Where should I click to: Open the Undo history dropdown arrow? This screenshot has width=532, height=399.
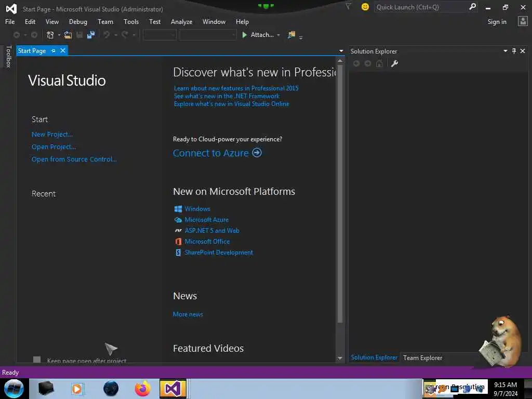(x=115, y=35)
